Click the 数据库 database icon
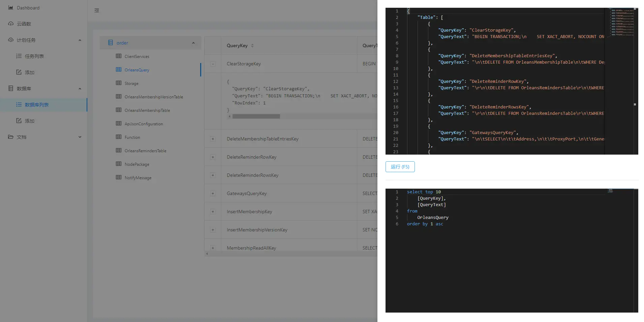The height and width of the screenshot is (322, 644). pyautogui.click(x=11, y=89)
